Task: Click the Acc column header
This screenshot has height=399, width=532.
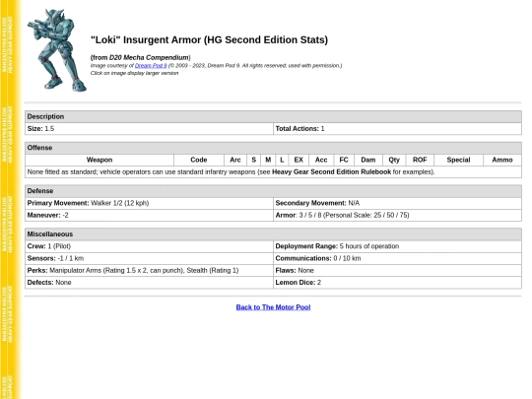Action: click(321, 160)
